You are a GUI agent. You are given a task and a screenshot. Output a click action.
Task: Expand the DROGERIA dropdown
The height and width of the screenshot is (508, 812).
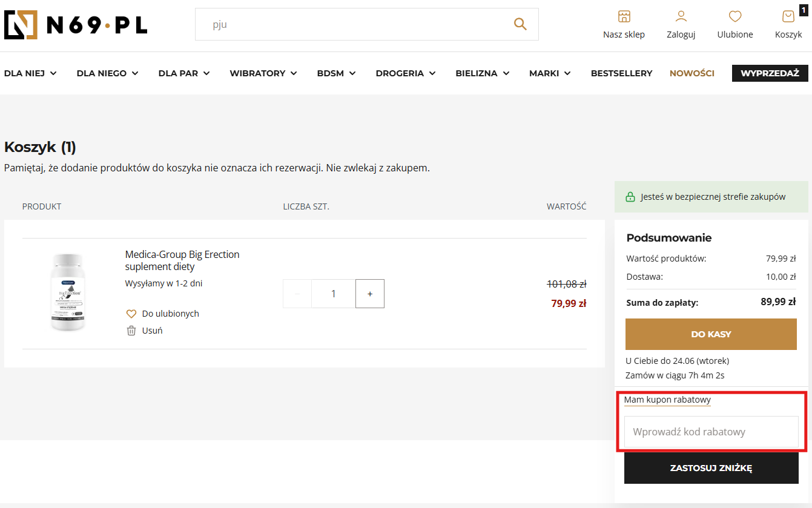click(x=405, y=73)
